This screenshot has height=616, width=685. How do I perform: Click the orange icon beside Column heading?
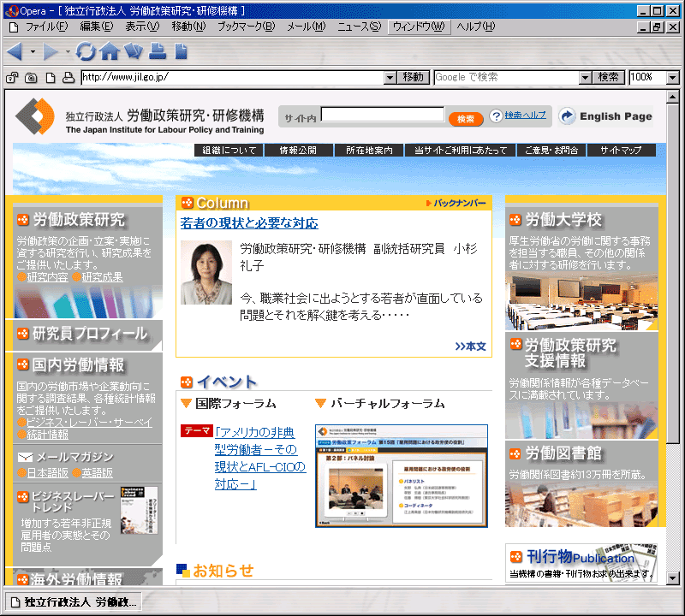pos(187,203)
